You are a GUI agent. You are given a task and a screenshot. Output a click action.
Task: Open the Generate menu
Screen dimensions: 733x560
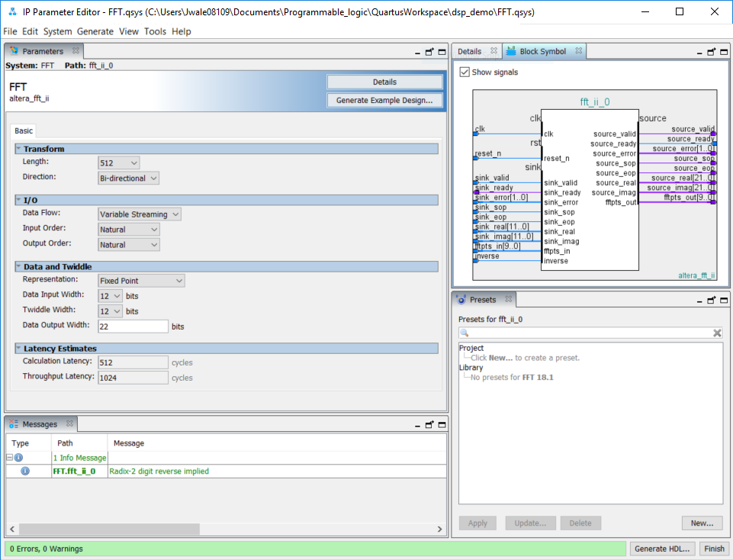[x=95, y=31]
